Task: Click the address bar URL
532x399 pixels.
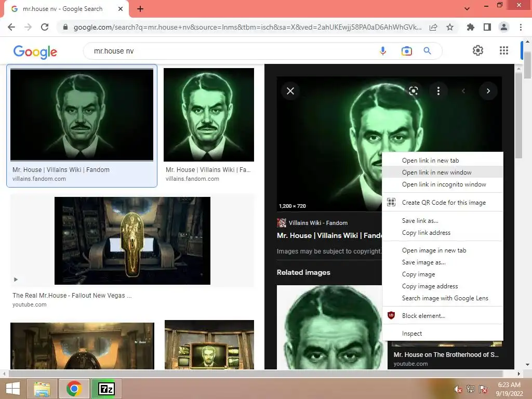Action: [247, 27]
